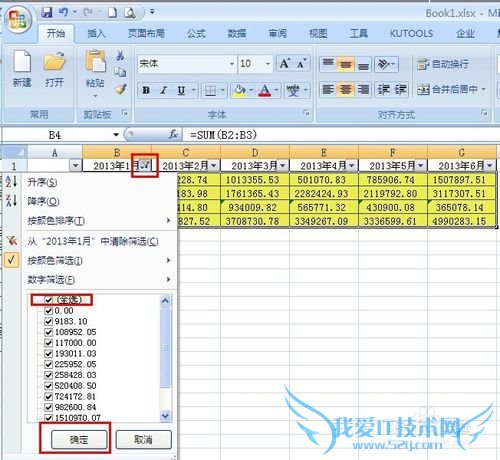The width and height of the screenshot is (500, 460).
Task: Decrease font size with small A icon
Action: tap(302, 63)
